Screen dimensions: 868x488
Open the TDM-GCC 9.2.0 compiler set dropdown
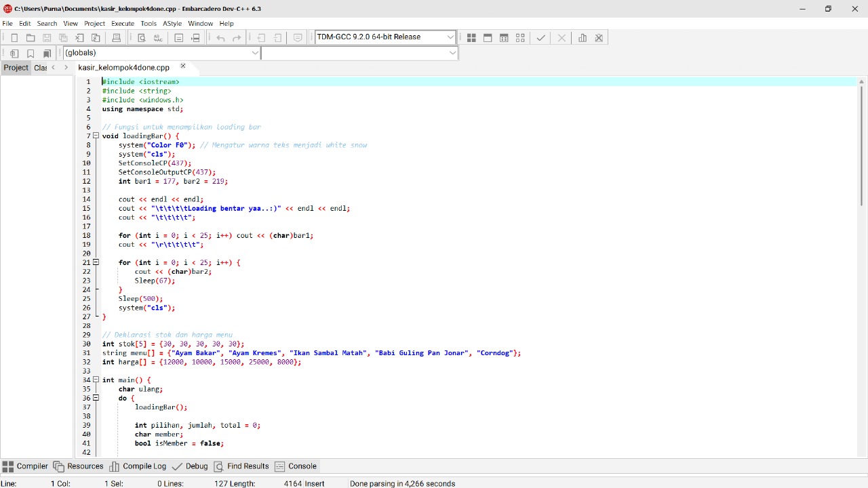[x=450, y=37]
